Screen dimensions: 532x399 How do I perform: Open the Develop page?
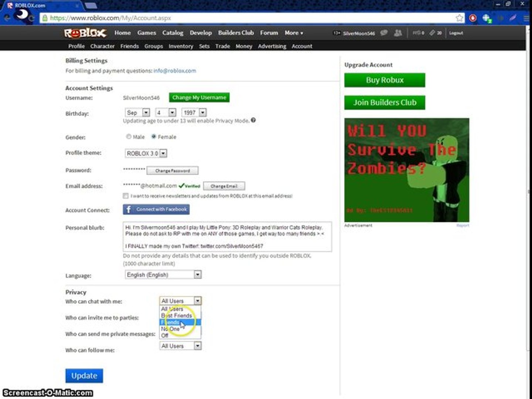click(201, 33)
